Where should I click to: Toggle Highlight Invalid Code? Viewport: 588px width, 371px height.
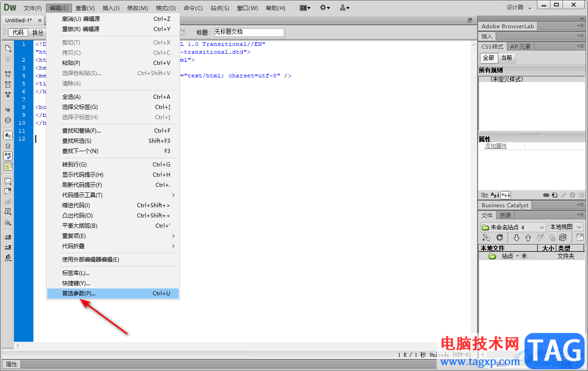pos(8,146)
